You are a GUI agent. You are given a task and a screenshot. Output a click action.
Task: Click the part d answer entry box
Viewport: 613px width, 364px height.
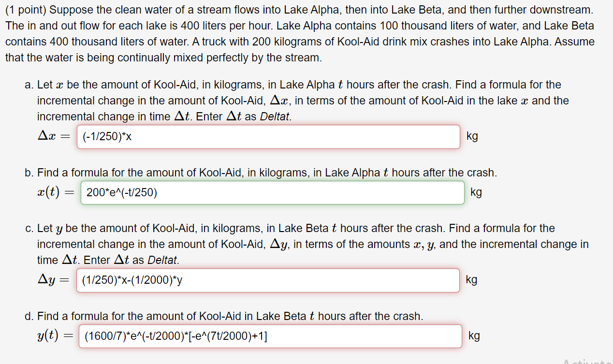pyautogui.click(x=268, y=336)
